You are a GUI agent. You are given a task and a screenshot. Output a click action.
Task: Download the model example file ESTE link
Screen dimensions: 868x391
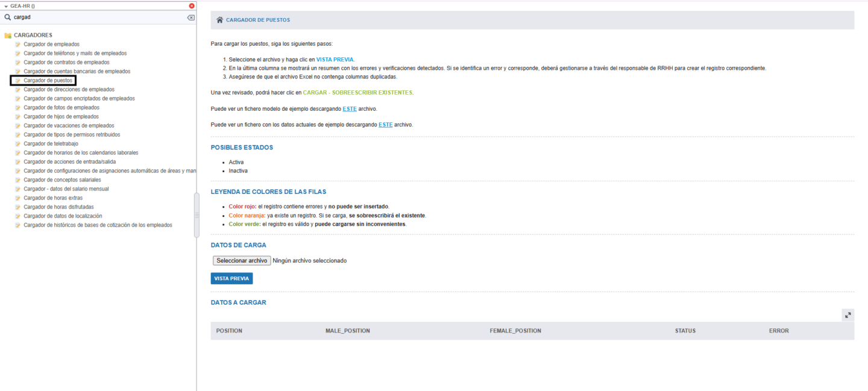coord(350,109)
